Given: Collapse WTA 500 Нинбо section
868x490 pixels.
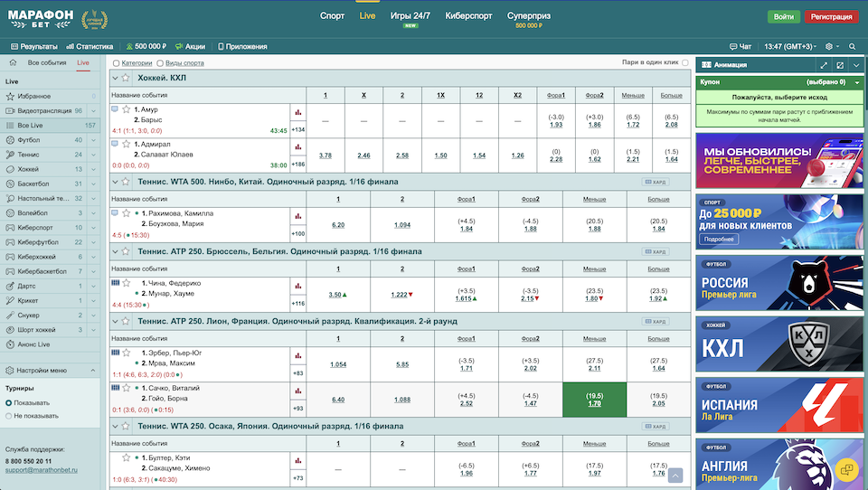Looking at the screenshot, I should 115,182.
